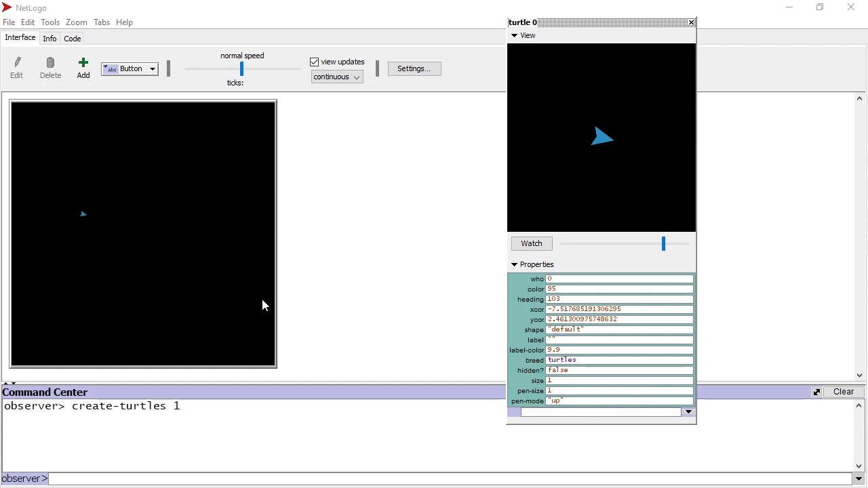The width and height of the screenshot is (868, 488).
Task: Click the size property field
Action: 620,380
